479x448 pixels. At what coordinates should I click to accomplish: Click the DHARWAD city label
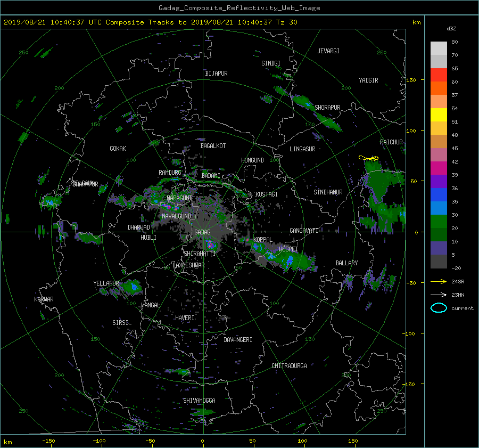(x=139, y=227)
